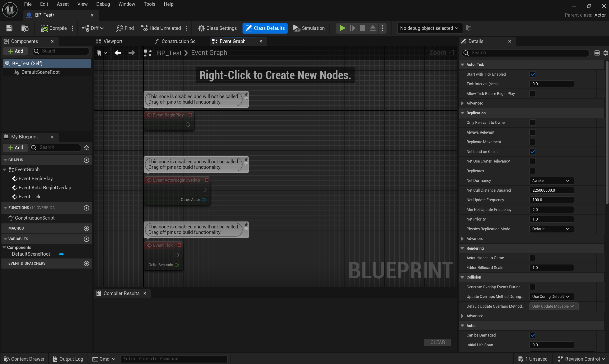609x364 pixels.
Task: Open the File menu
Action: tap(28, 4)
